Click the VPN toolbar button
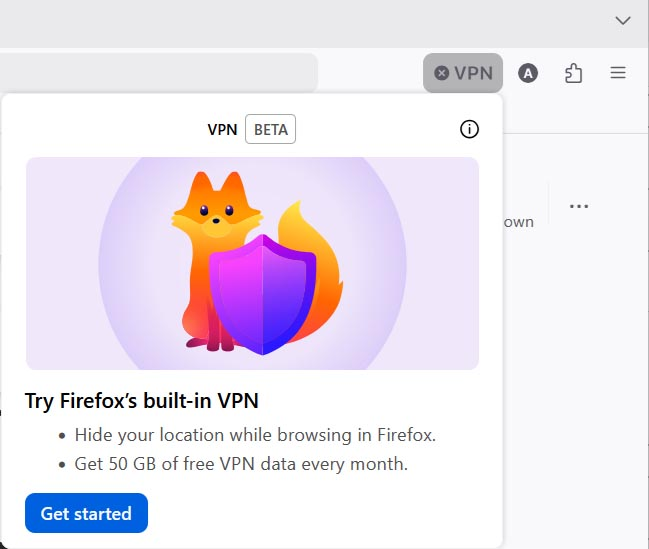649x549 pixels. 463,73
